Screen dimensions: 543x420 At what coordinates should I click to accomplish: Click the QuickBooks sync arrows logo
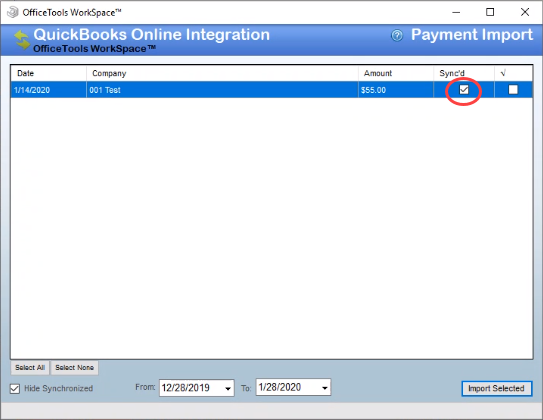[22, 39]
